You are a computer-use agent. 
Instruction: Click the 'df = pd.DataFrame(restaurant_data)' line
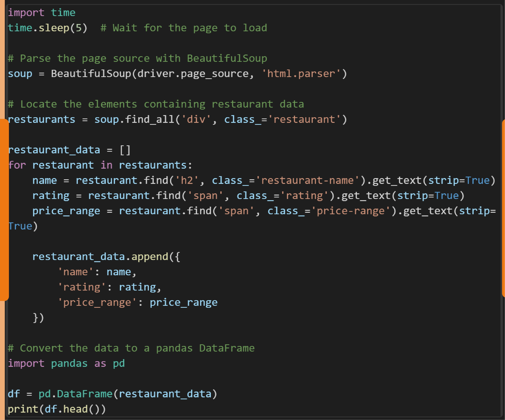112,394
